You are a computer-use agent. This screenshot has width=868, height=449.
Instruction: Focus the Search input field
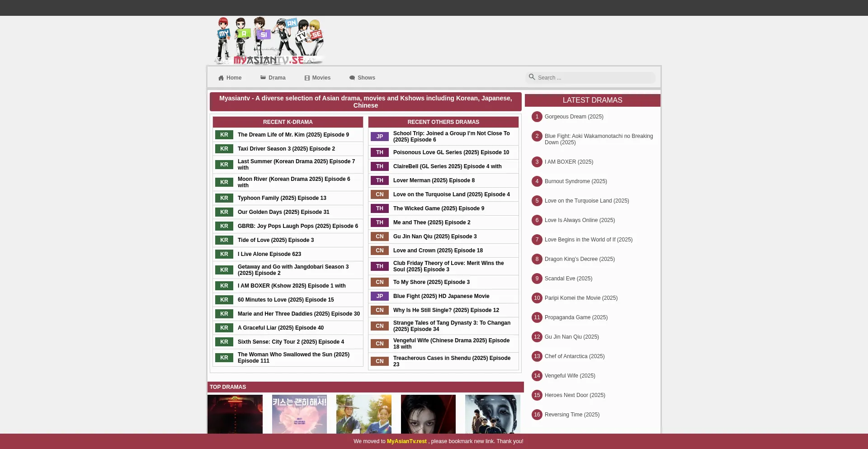pos(594,78)
